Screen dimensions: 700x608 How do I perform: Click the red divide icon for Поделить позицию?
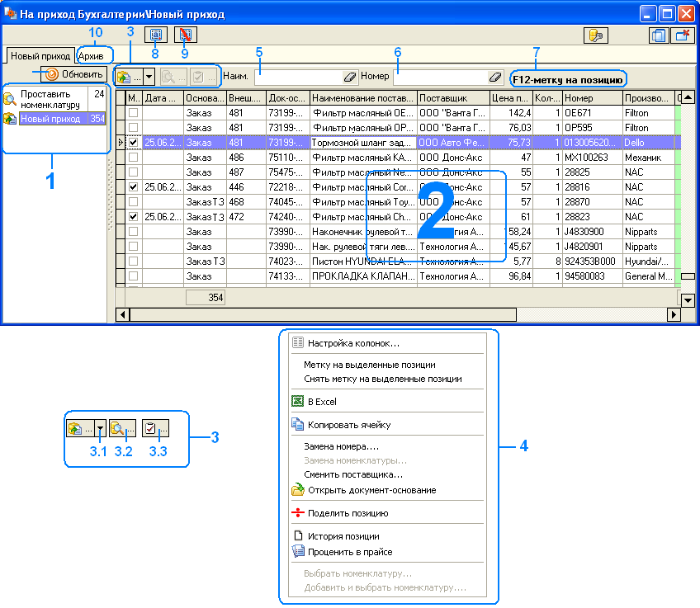[298, 512]
